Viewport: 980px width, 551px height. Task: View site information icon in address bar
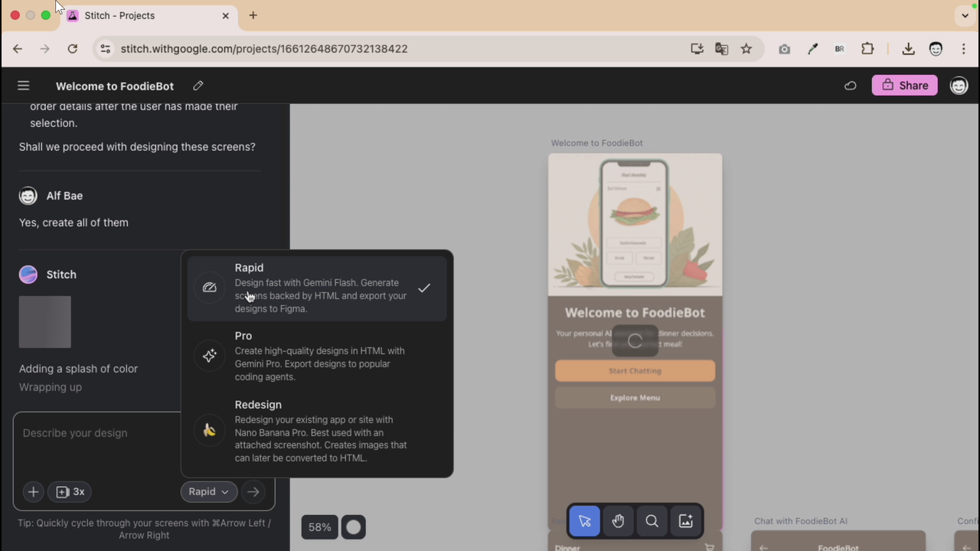click(106, 49)
